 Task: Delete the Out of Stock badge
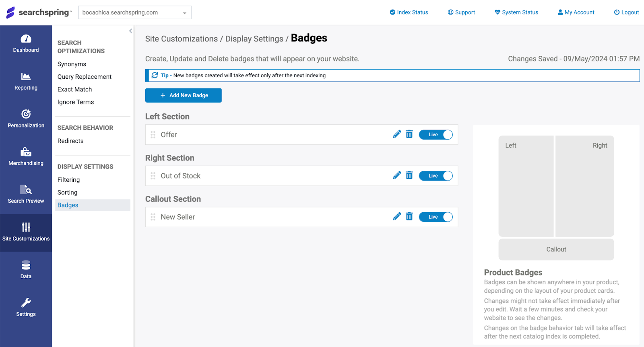pos(409,175)
